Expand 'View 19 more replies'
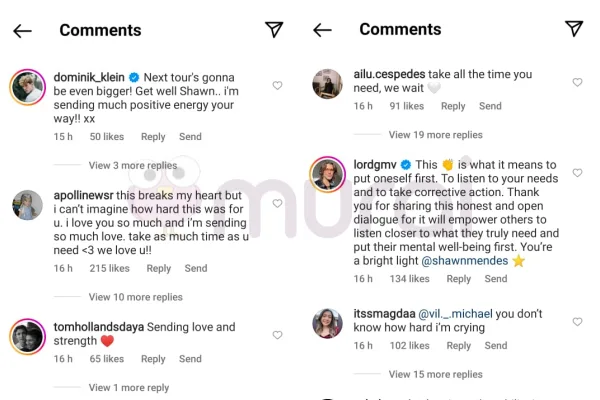Viewport: 600px width, 400px height. 435,135
